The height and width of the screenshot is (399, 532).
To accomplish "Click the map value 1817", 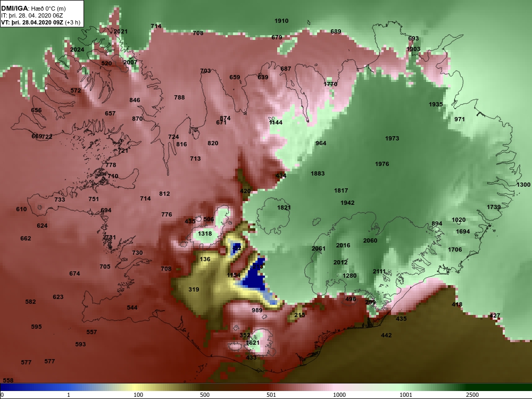I will pos(341,190).
